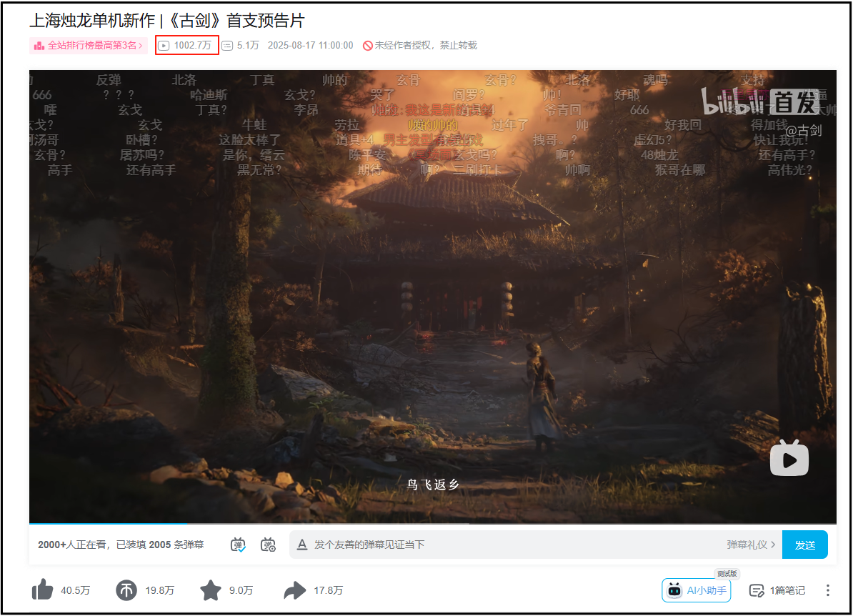Click the publish date 2025-08-17 11:00:00
Viewport: 853px width, 616px height.
coord(310,45)
